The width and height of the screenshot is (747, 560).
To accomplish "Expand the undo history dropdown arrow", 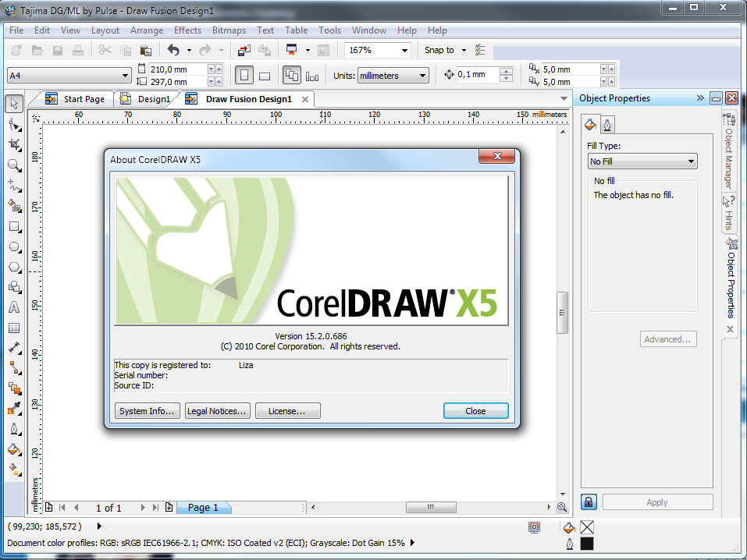I will pyautogui.click(x=189, y=50).
